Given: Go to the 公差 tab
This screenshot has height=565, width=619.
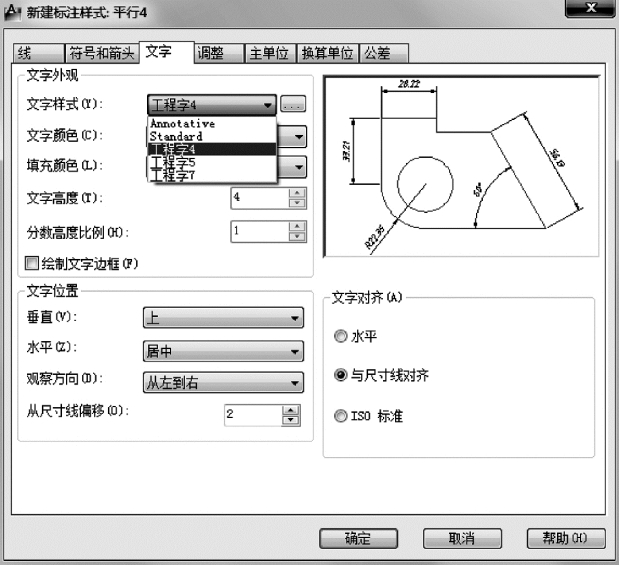Looking at the screenshot, I should (377, 54).
